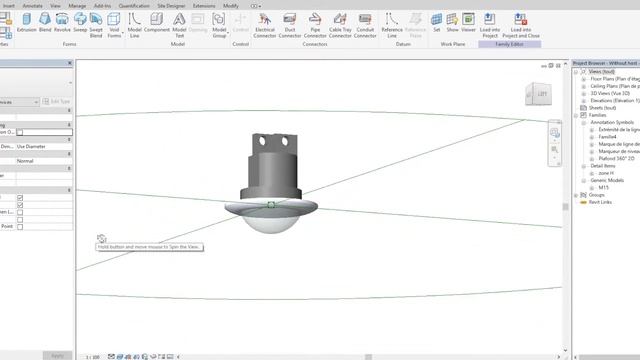The width and height of the screenshot is (640, 360).
Task: Select the Blend form tool
Action: (x=45, y=22)
